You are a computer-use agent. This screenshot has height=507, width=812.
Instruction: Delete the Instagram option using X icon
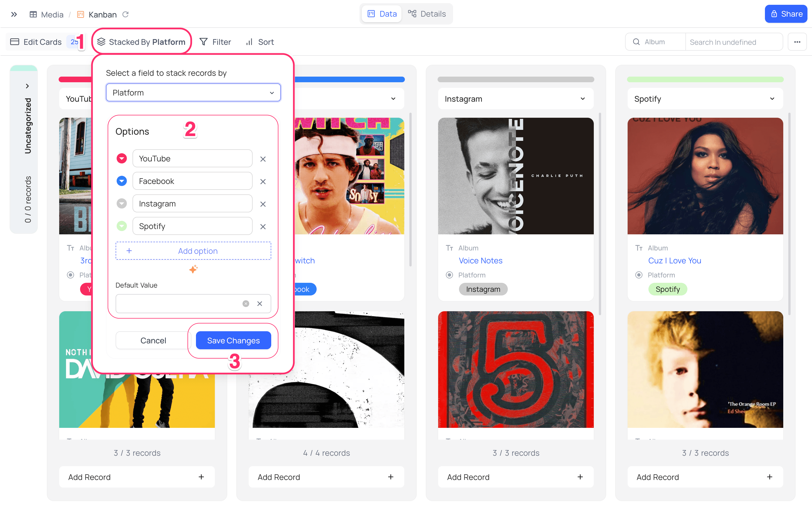coord(263,204)
